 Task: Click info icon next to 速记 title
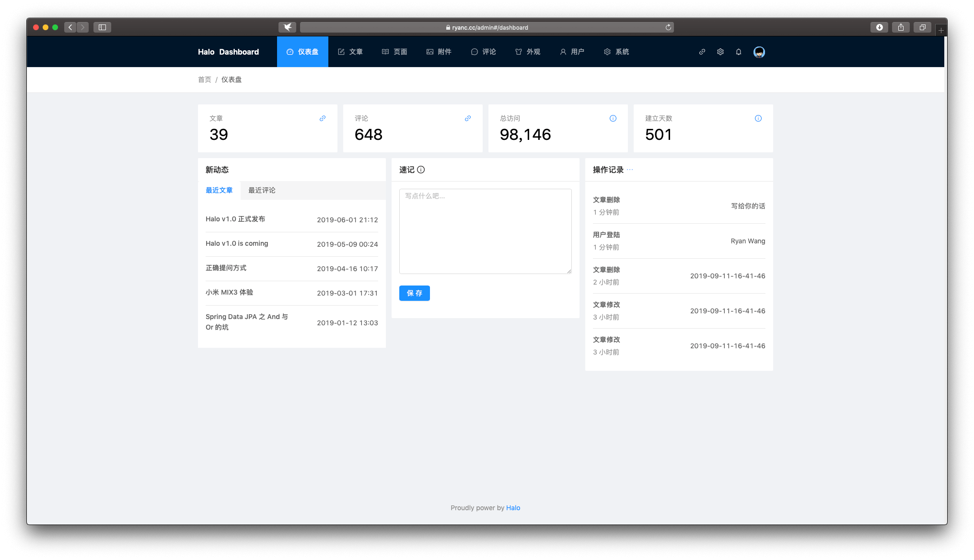pos(421,170)
